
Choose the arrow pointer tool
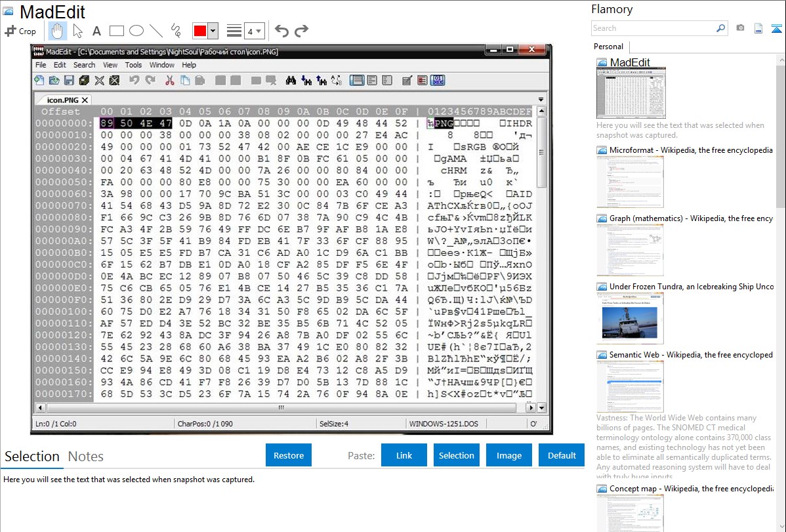coord(77,31)
